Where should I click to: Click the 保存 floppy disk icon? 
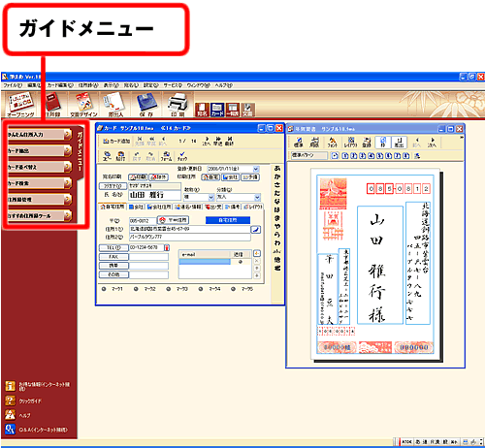point(146,105)
